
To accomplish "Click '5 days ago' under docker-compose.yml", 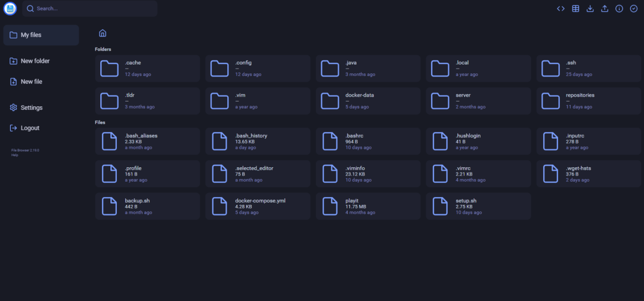I will [x=247, y=213].
